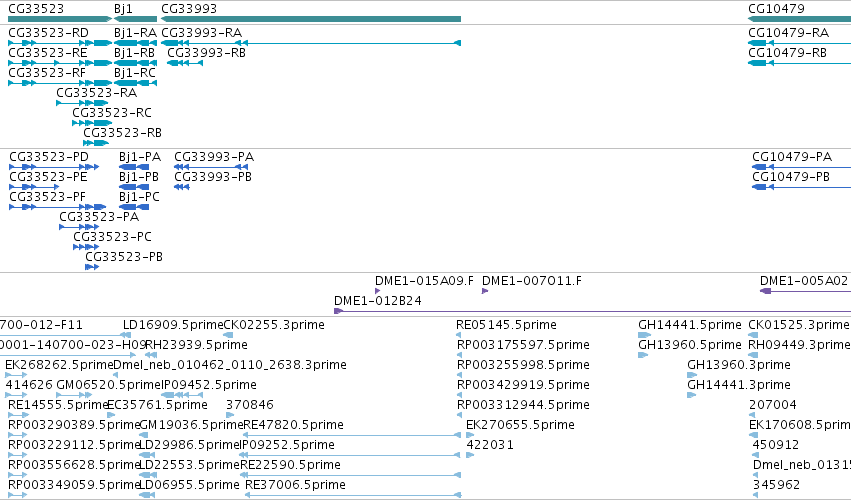Screen dimensions: 851x500
Task: Click the DME1-012B24 feature label
Action: (x=378, y=301)
